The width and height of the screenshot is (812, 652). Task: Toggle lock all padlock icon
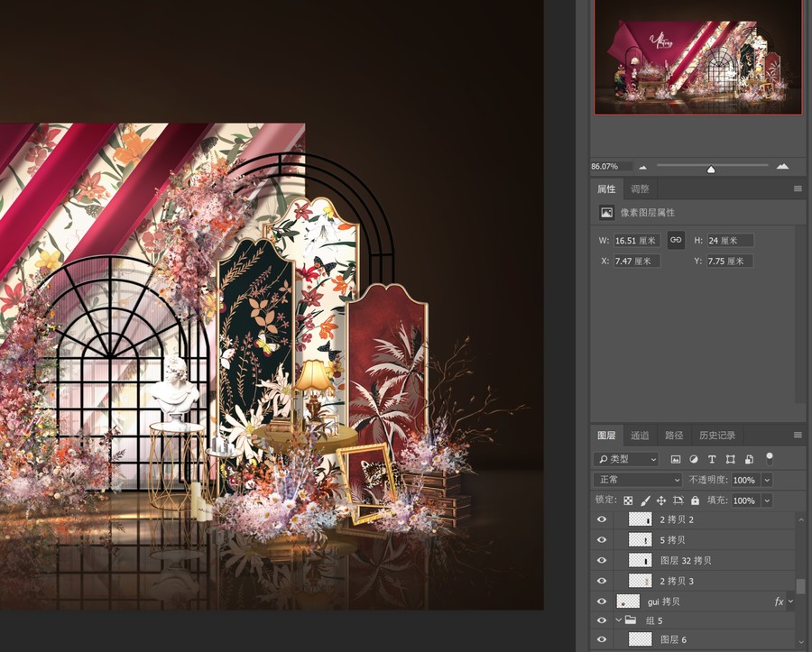click(695, 500)
